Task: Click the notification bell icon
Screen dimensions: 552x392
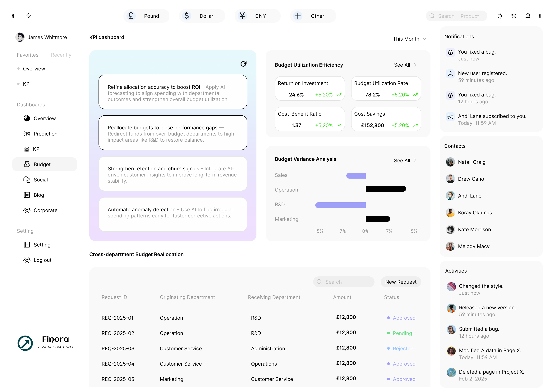Action: pyautogui.click(x=528, y=16)
